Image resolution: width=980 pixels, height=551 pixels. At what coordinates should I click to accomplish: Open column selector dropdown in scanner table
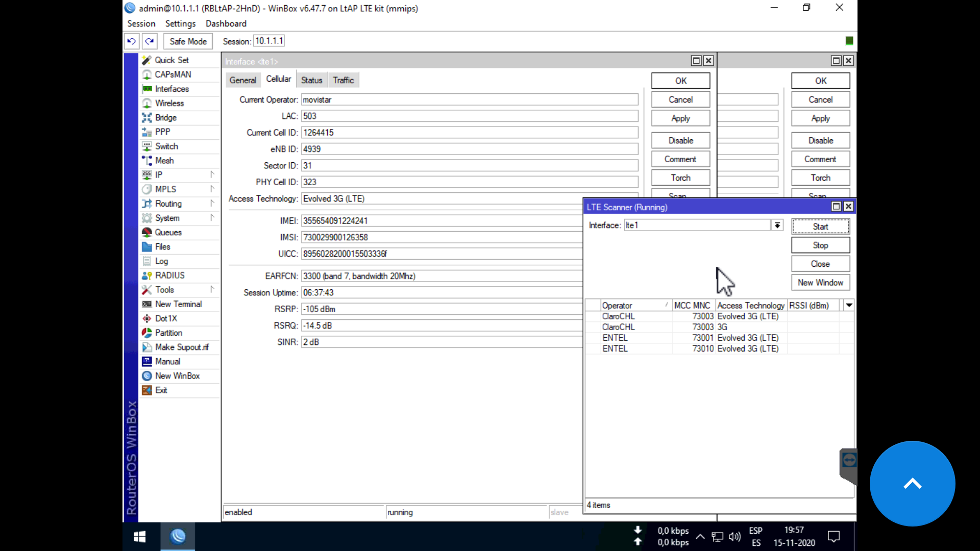[x=849, y=305]
